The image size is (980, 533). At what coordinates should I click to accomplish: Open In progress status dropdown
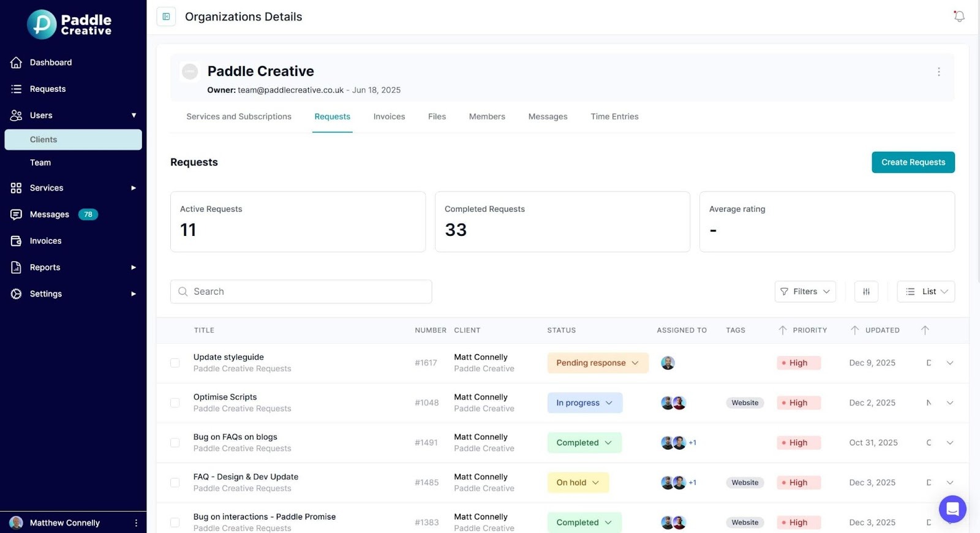pyautogui.click(x=585, y=403)
